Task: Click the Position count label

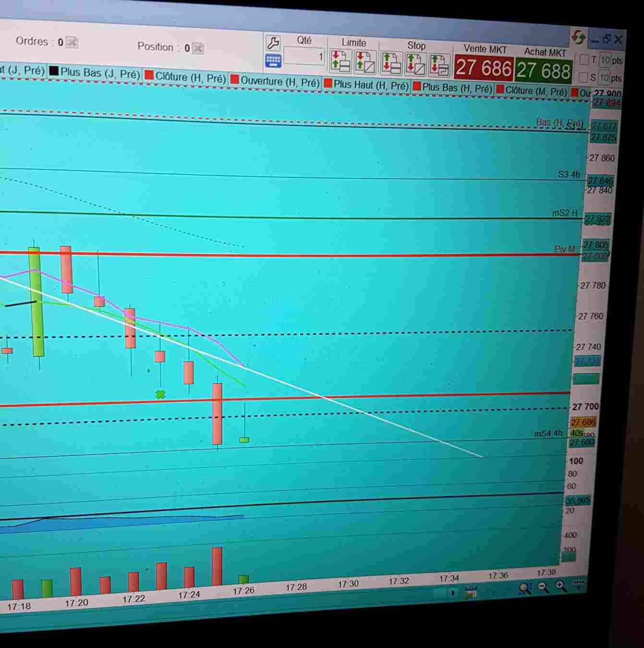Action: [x=164, y=47]
